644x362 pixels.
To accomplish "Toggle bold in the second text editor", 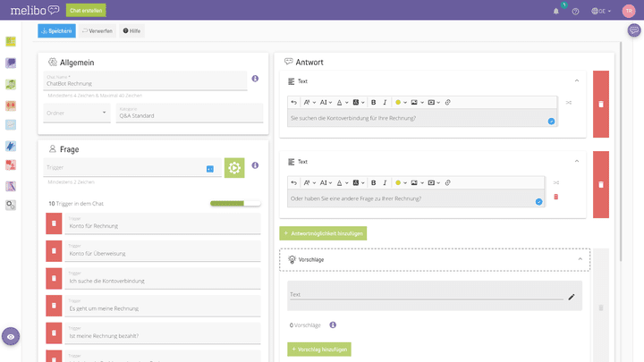I will coord(373,182).
